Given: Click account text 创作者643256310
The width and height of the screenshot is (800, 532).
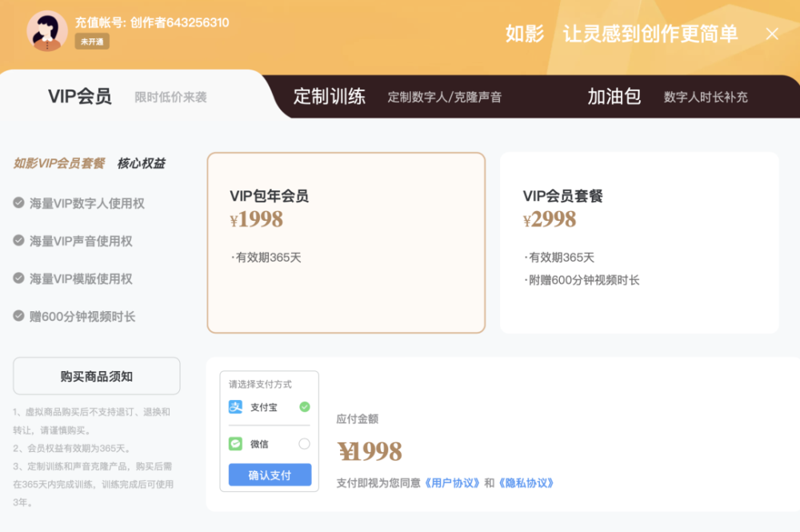Looking at the screenshot, I should point(179,22).
